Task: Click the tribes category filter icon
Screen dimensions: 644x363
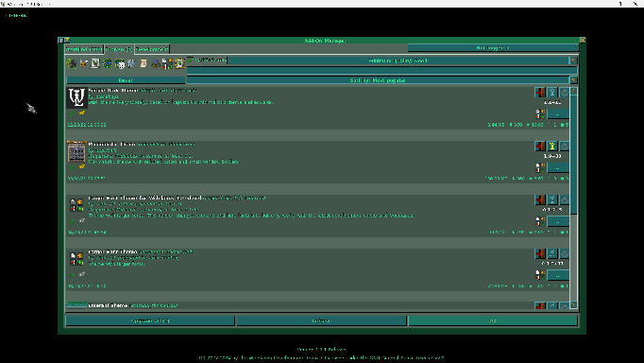Action: pyautogui.click(x=71, y=63)
